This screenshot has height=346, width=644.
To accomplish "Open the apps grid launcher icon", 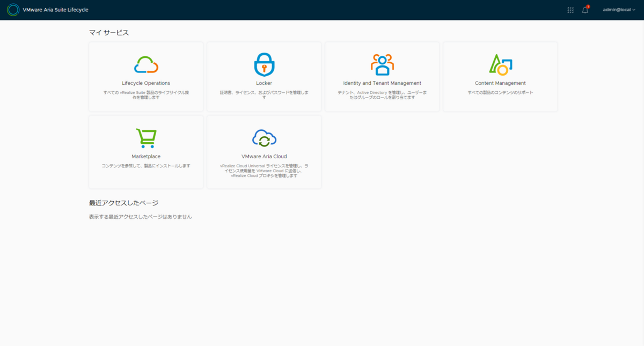I will click(570, 10).
